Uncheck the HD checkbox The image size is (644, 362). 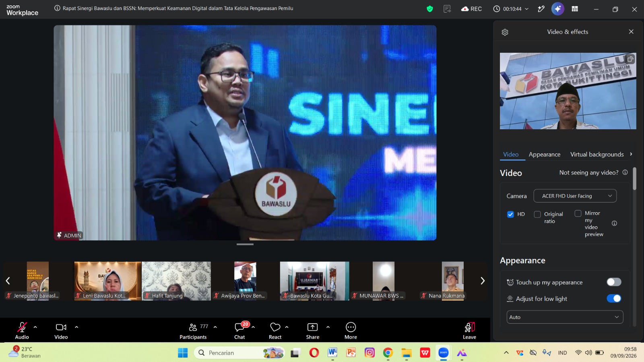click(510, 214)
